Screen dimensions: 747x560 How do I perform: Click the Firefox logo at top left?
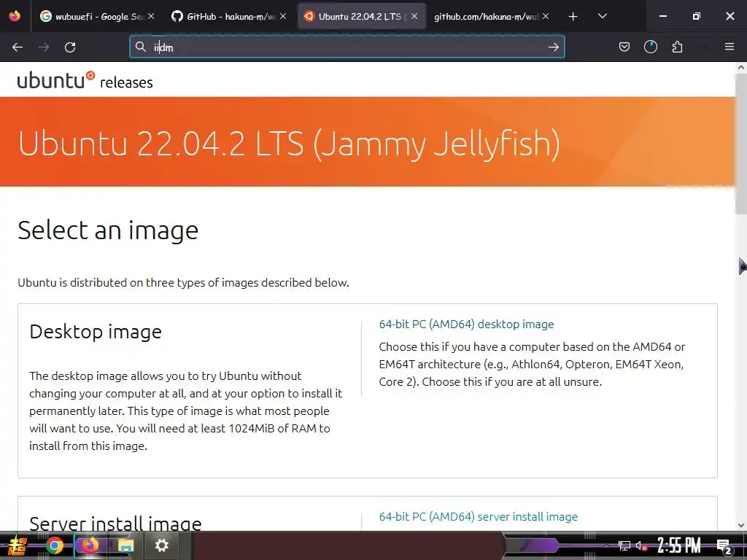tap(15, 16)
